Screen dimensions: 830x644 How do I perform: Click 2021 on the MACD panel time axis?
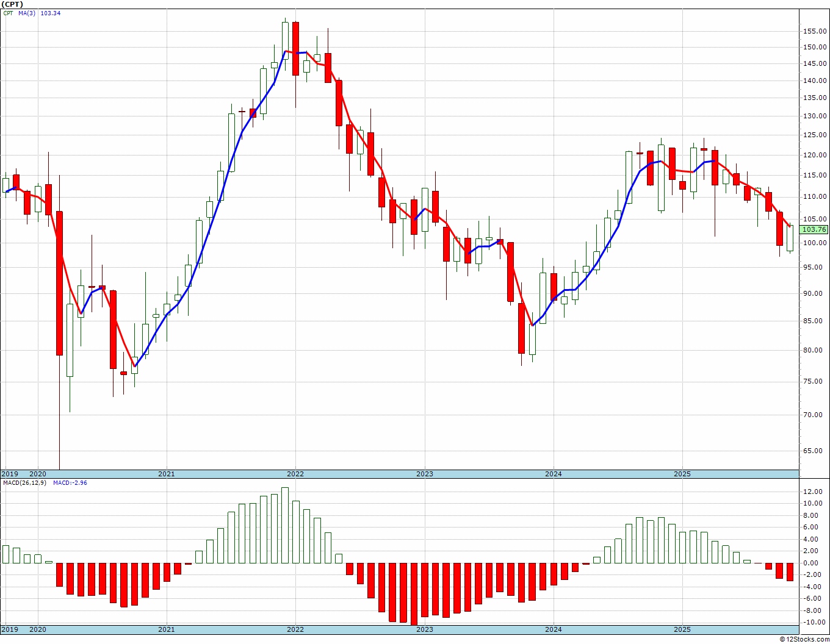[x=167, y=630]
